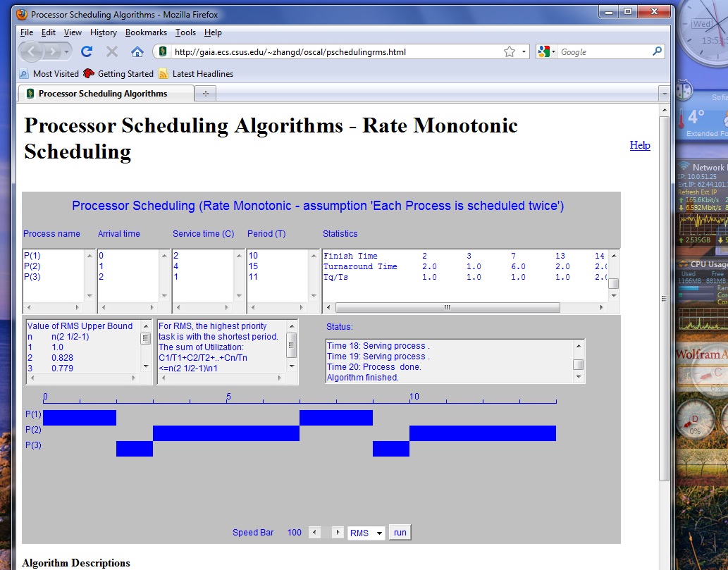Click the RMS description box scroll down arrow
The width and height of the screenshot is (728, 570).
pyautogui.click(x=292, y=366)
